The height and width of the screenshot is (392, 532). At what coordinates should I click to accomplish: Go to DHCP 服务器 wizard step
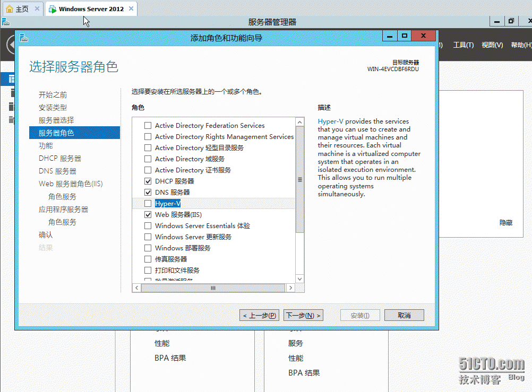(59, 159)
